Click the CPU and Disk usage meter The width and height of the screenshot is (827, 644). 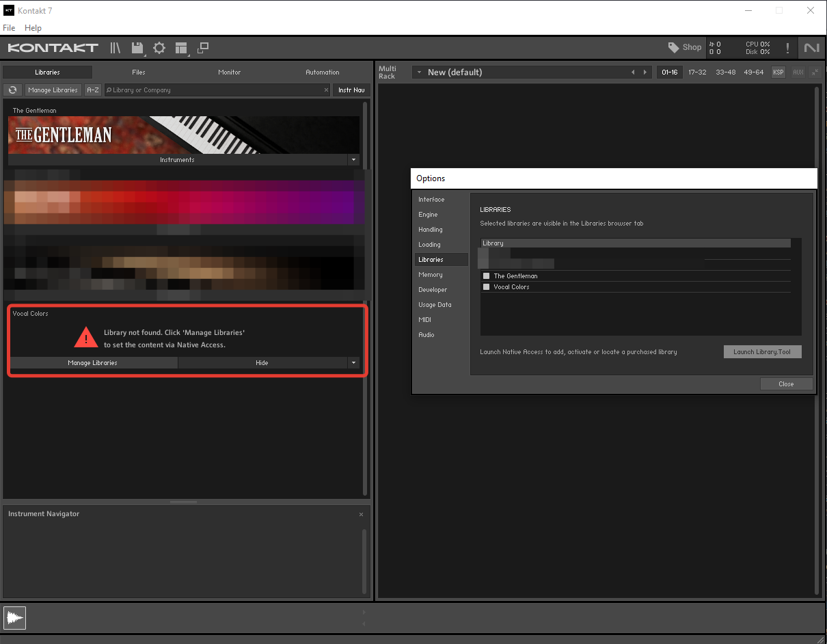[x=757, y=48]
